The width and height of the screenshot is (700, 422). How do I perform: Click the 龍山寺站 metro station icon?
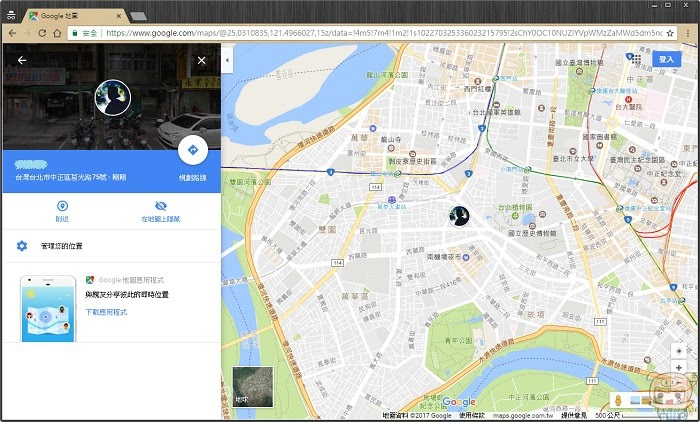(x=397, y=174)
